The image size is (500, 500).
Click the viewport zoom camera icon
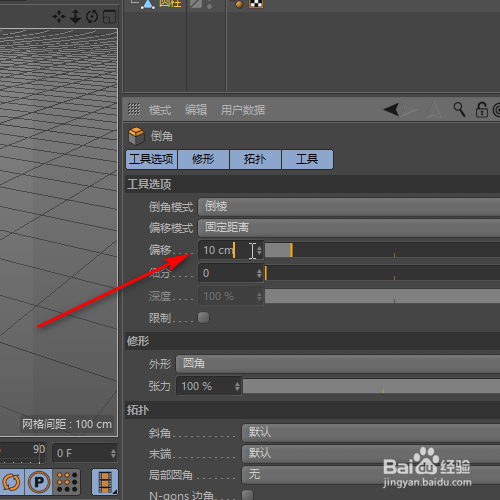pos(76,16)
